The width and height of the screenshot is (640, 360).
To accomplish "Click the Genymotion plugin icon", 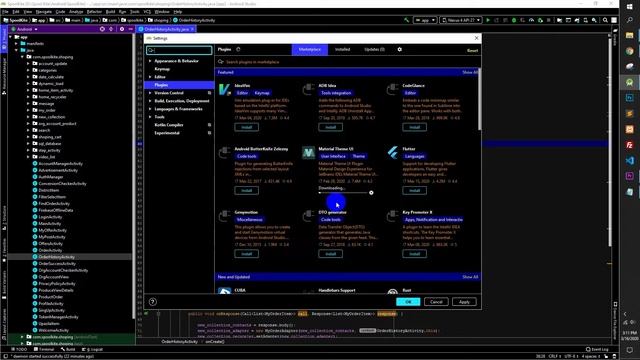I will click(x=224, y=216).
